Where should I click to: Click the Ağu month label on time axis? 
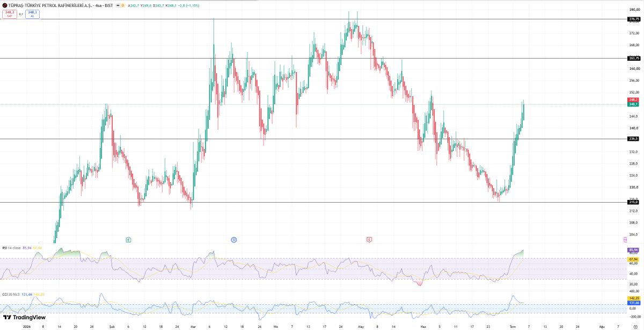602,326
